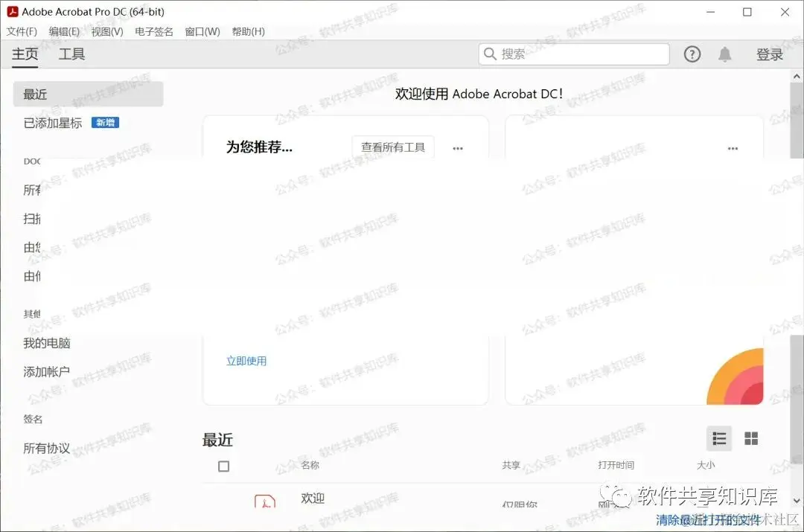Click the 登录 sign-in button
The height and width of the screenshot is (532, 804).
coord(770,54)
